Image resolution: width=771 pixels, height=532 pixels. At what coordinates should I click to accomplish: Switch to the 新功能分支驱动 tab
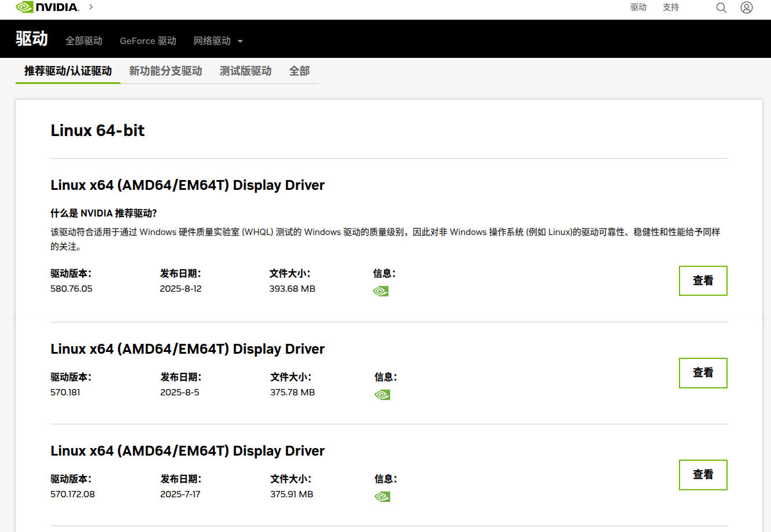[x=166, y=71]
